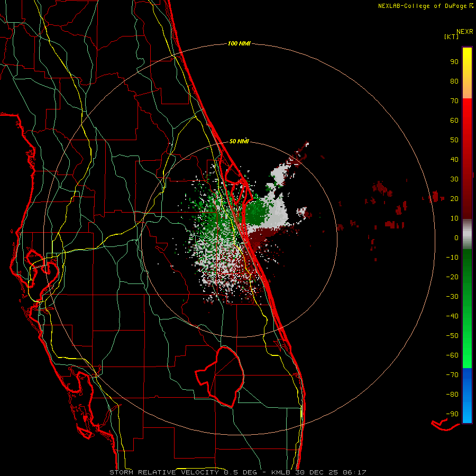Screen dimensions: 476x476
Task: Select the -30 knot legend value
Action: coord(452,297)
